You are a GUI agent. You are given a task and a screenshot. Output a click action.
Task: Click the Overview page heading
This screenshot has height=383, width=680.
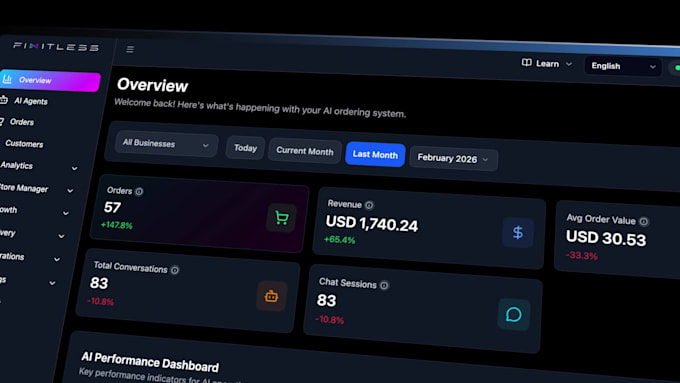pos(153,85)
